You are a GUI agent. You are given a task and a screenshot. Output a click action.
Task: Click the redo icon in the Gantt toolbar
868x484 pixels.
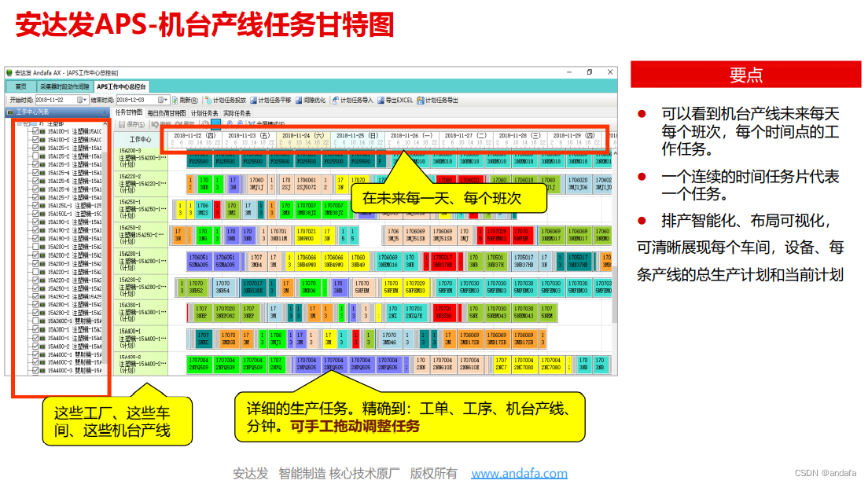[178, 124]
